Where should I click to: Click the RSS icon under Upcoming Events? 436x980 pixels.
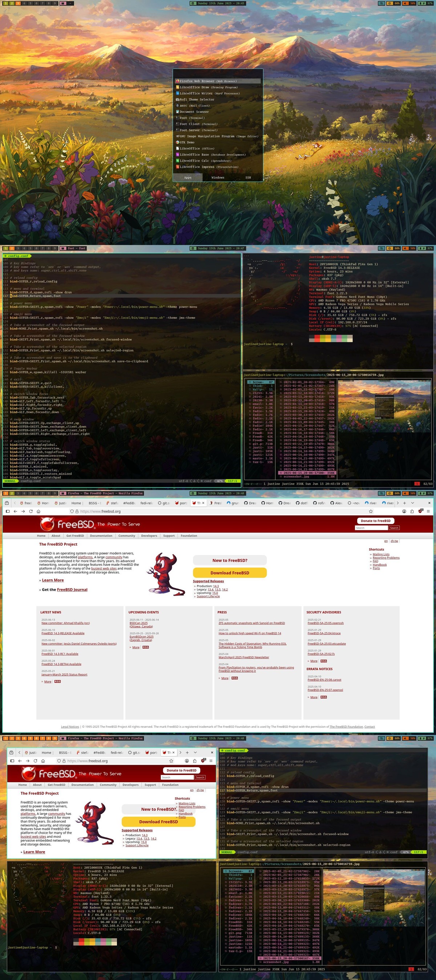coord(145,647)
